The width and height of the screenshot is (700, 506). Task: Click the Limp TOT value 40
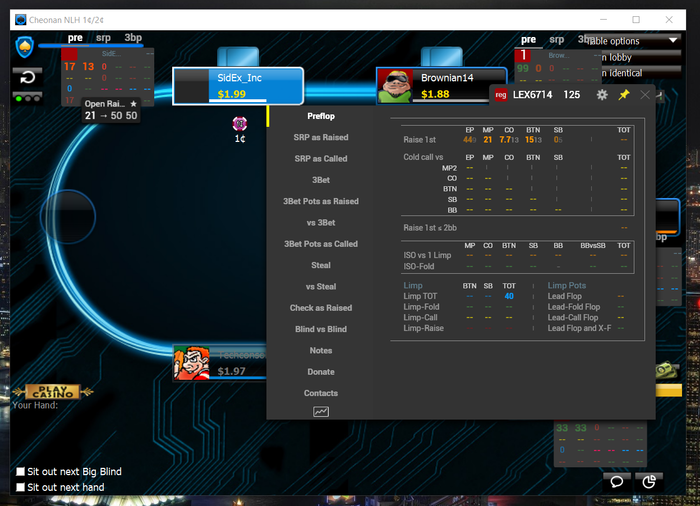tap(509, 296)
